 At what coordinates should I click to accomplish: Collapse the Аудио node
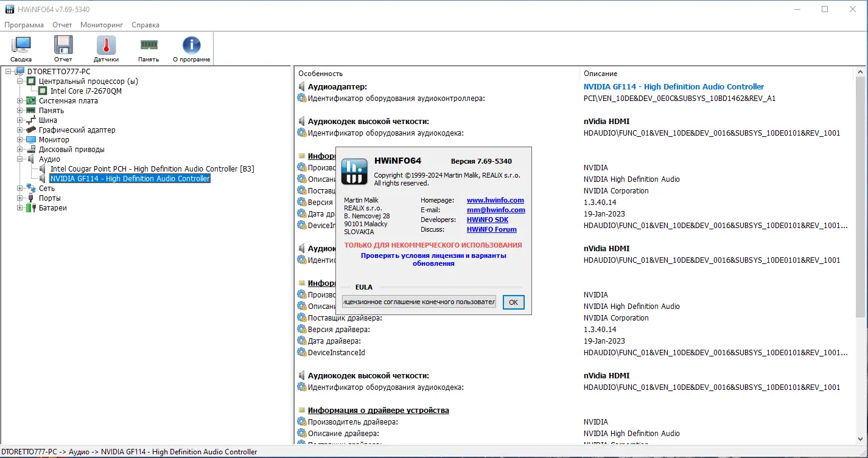click(x=20, y=159)
